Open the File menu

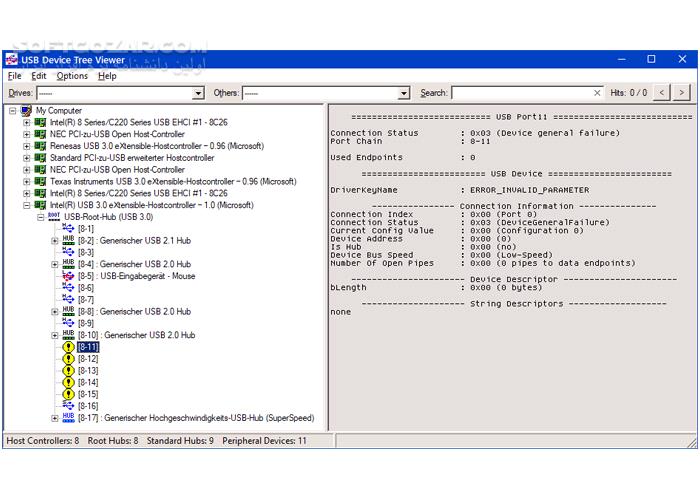pos(14,76)
